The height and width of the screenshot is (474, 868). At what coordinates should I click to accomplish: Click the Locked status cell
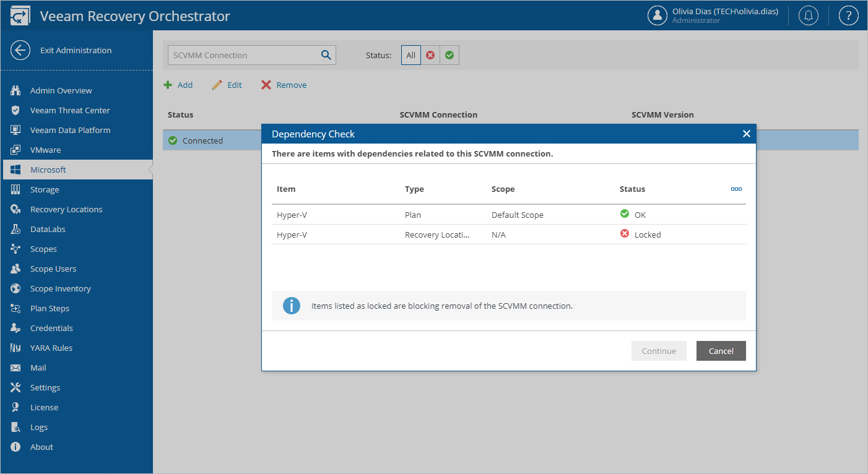640,235
